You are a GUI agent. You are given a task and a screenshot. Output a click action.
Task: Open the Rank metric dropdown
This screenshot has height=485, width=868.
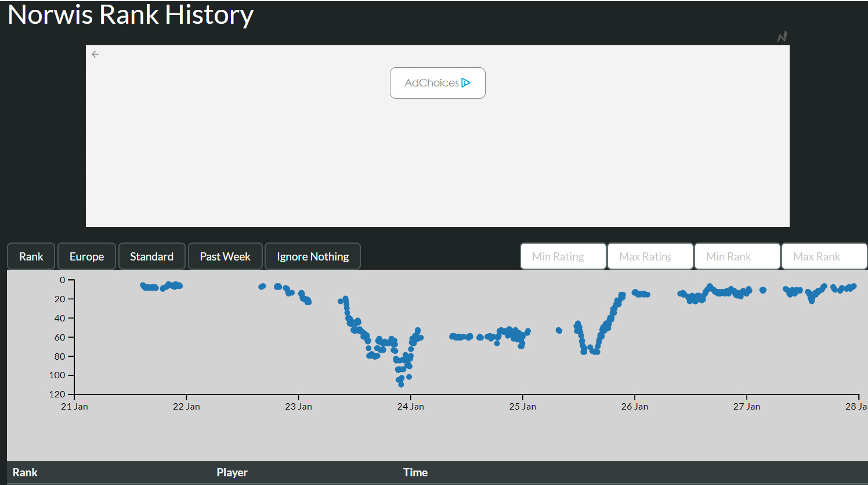[x=31, y=256]
